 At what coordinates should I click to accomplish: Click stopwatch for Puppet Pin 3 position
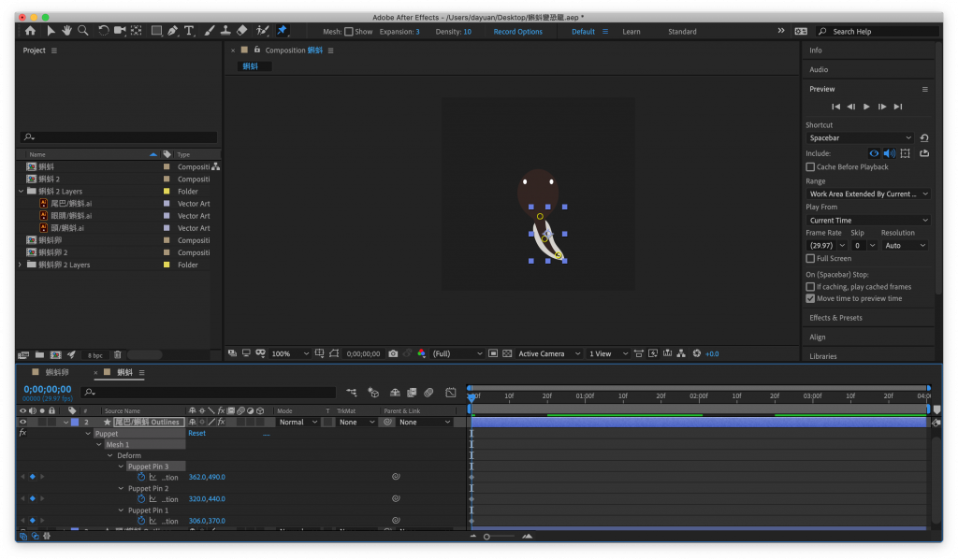[x=141, y=477]
